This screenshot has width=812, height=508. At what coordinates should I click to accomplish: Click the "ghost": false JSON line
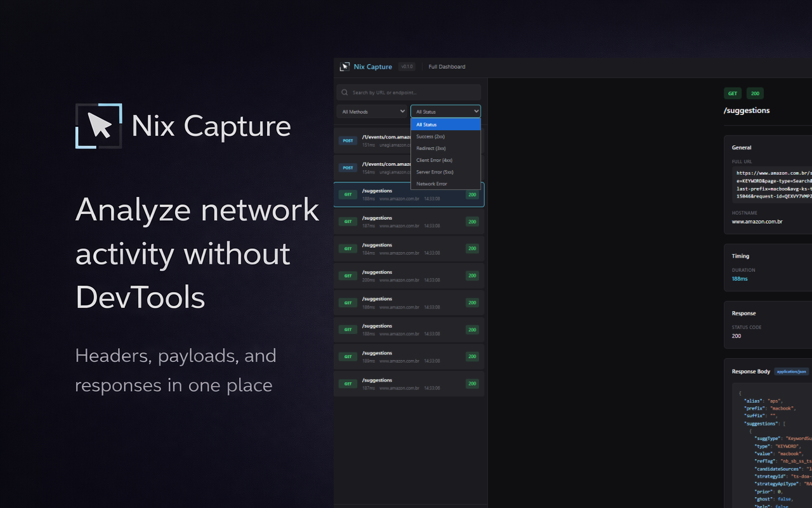click(x=773, y=499)
